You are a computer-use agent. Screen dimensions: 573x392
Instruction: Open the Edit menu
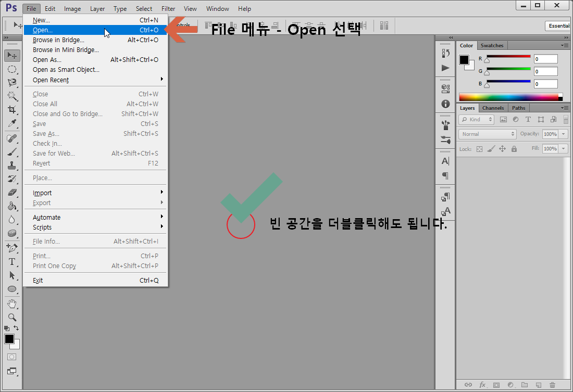pyautogui.click(x=50, y=9)
